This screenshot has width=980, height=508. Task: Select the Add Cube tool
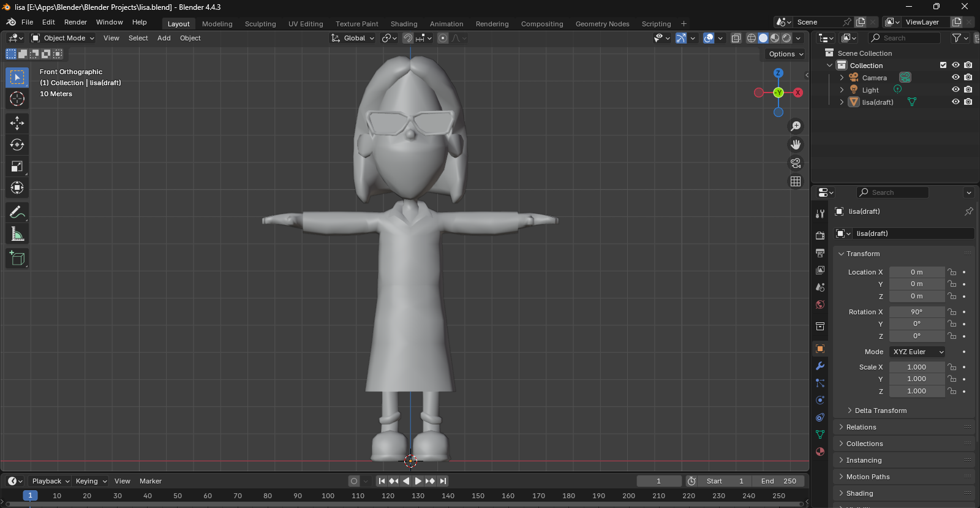pos(17,259)
